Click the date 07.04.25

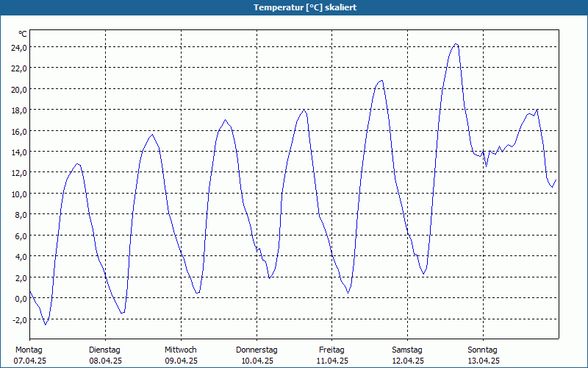29,361
